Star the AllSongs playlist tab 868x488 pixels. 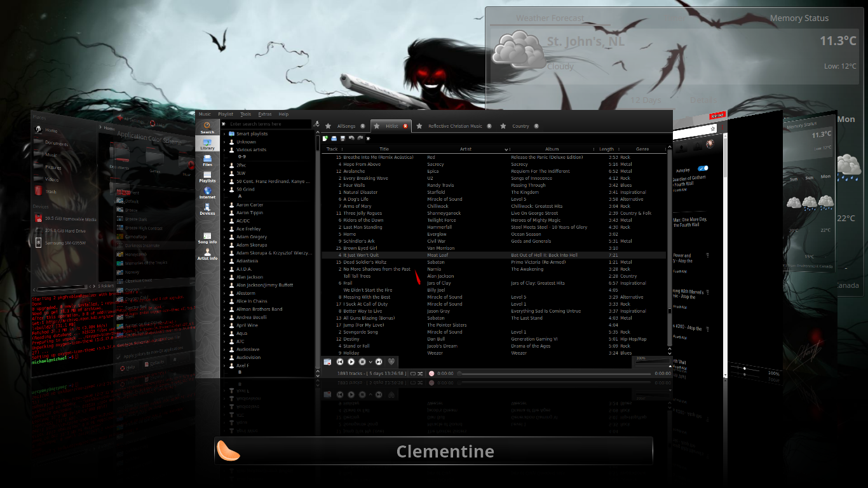click(x=329, y=126)
